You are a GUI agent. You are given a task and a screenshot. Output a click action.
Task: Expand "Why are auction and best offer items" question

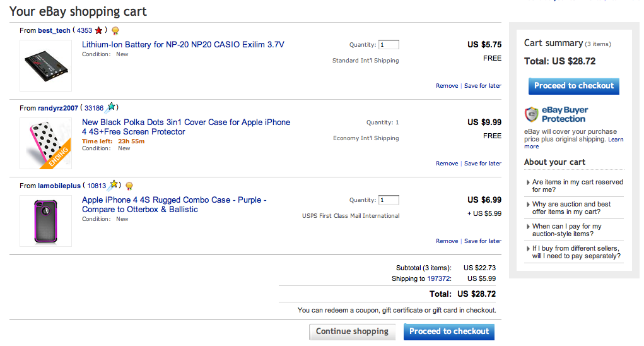pyautogui.click(x=571, y=208)
